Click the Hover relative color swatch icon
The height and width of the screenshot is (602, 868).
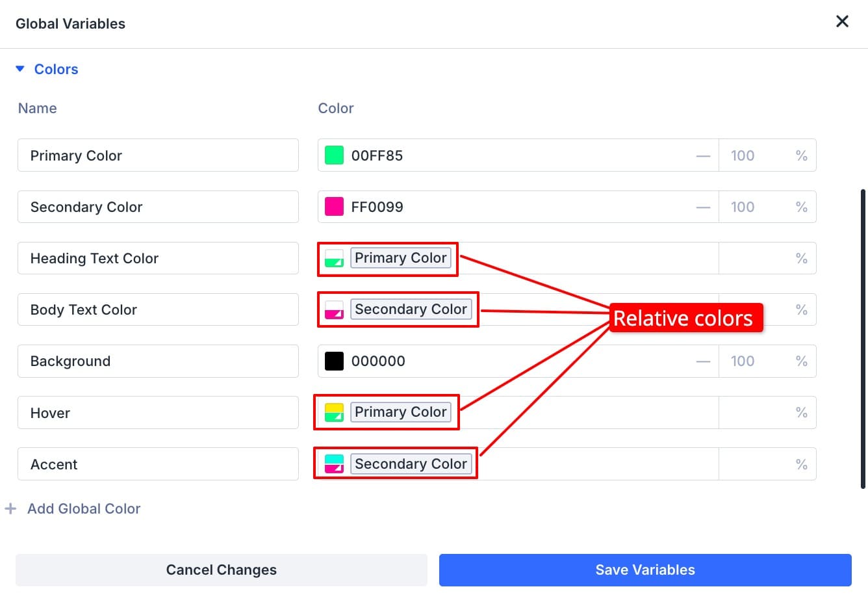[x=334, y=412]
